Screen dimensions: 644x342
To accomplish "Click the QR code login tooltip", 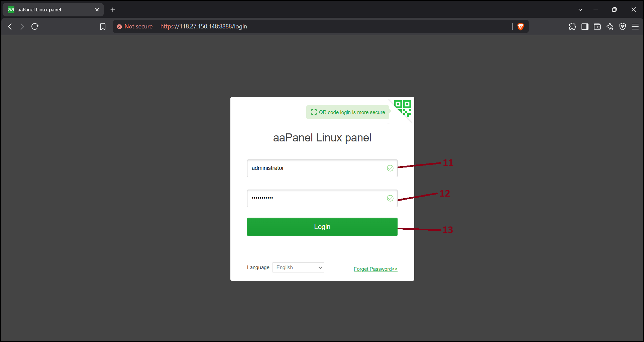I will coord(348,112).
